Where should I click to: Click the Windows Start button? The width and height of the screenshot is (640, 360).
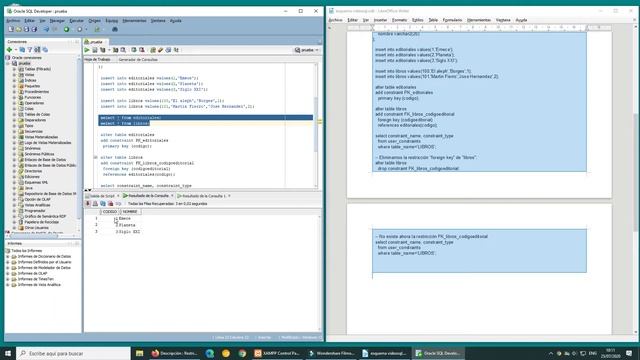click(x=8, y=353)
